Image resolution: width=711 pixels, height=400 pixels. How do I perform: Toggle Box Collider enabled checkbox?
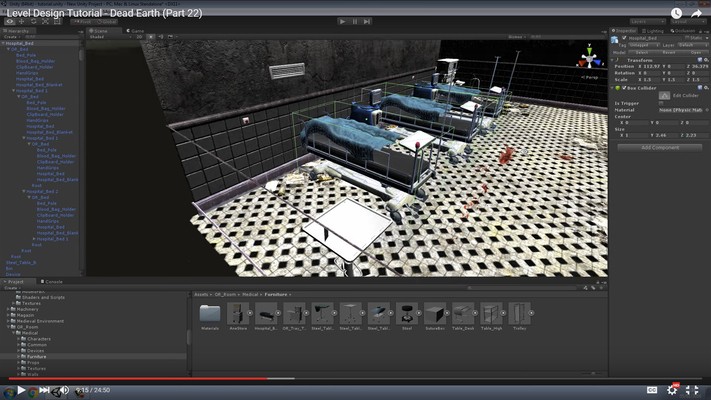(622, 88)
